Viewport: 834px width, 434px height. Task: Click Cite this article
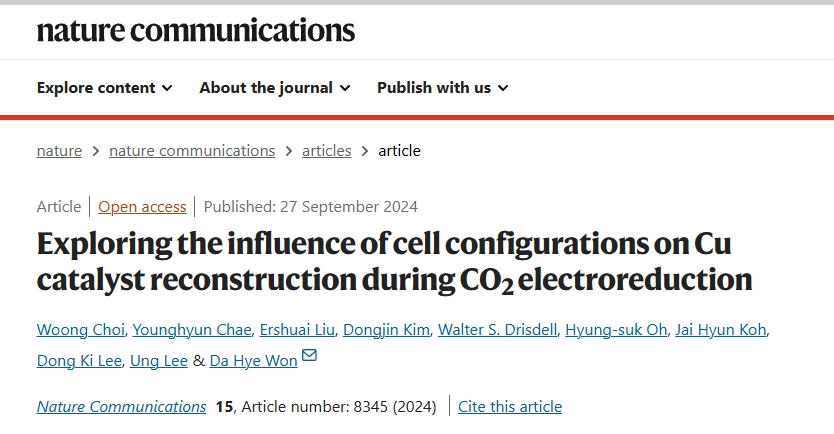coord(510,407)
